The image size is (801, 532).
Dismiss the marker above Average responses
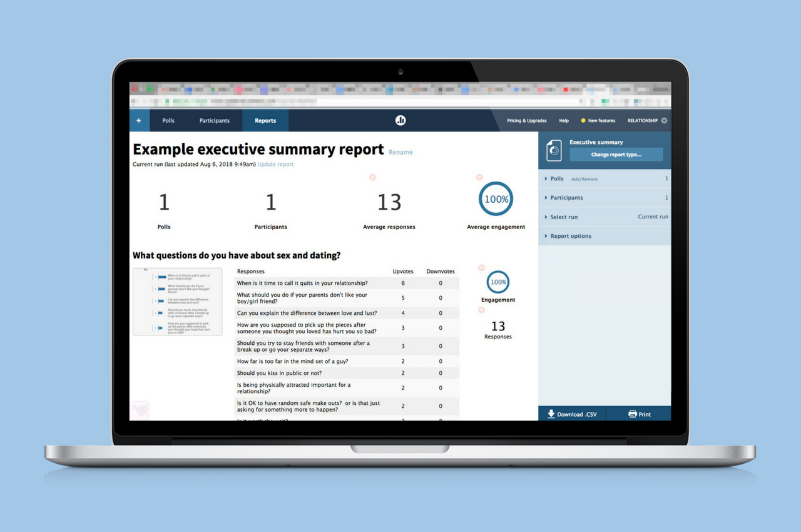tap(372, 177)
